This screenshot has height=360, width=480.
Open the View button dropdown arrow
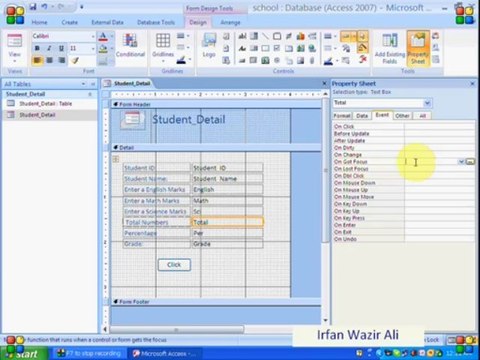15,61
